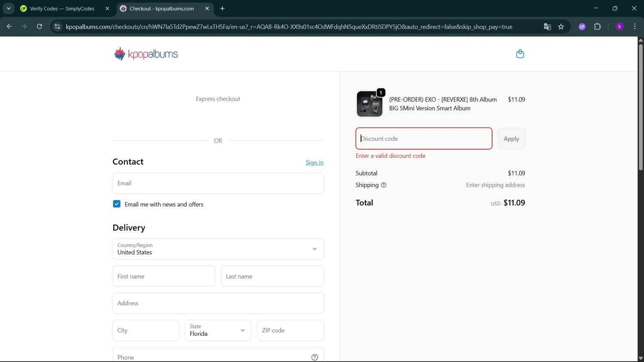Select the Checkout kpopalbums.com tab
The image size is (644, 362).
162,9
